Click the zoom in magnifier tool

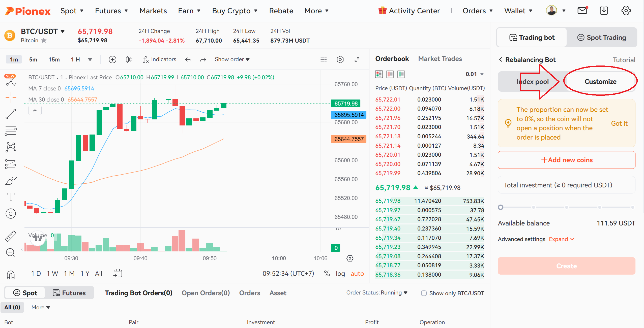tap(10, 252)
